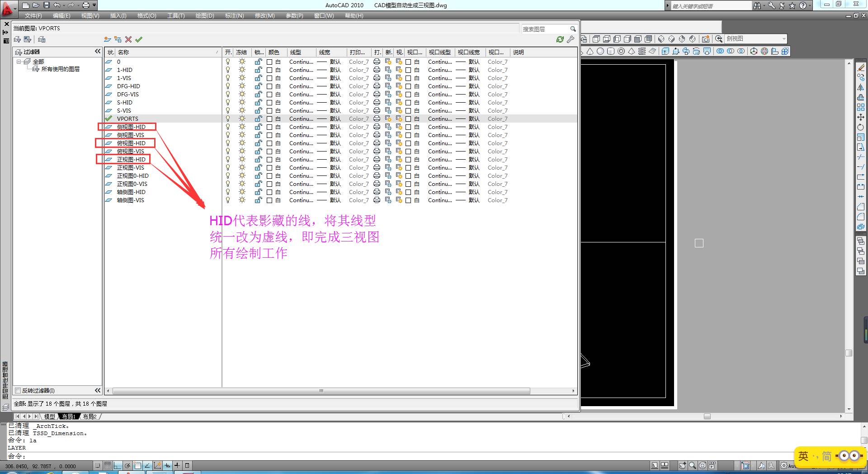Click the 3D Rotate gizmo icon
Screen dimensions: 868x474
click(x=764, y=51)
